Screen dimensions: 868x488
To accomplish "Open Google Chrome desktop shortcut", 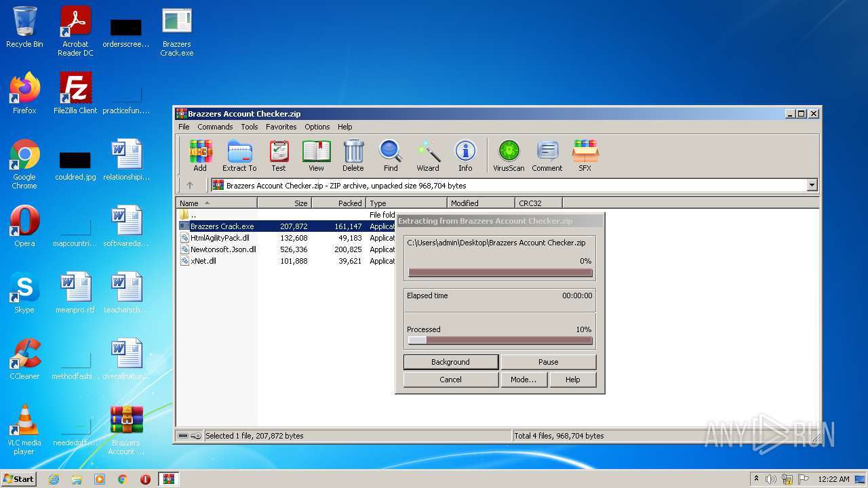I will [x=24, y=164].
